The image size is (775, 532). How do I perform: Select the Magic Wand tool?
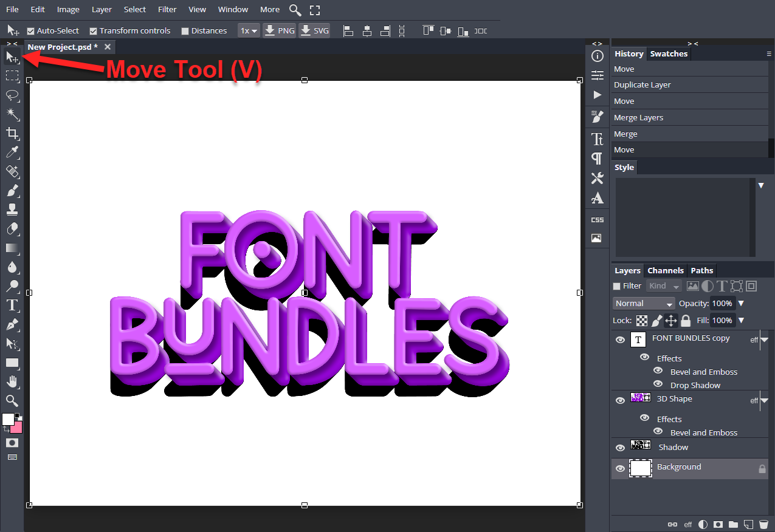[12, 114]
